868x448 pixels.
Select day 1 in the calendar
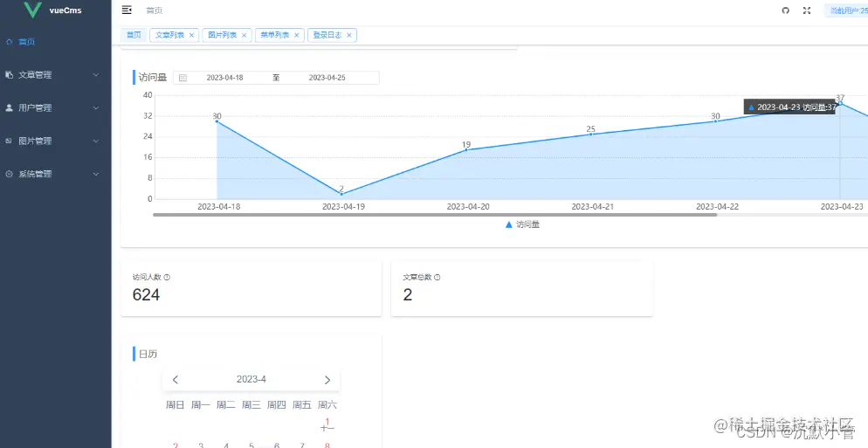(x=327, y=424)
